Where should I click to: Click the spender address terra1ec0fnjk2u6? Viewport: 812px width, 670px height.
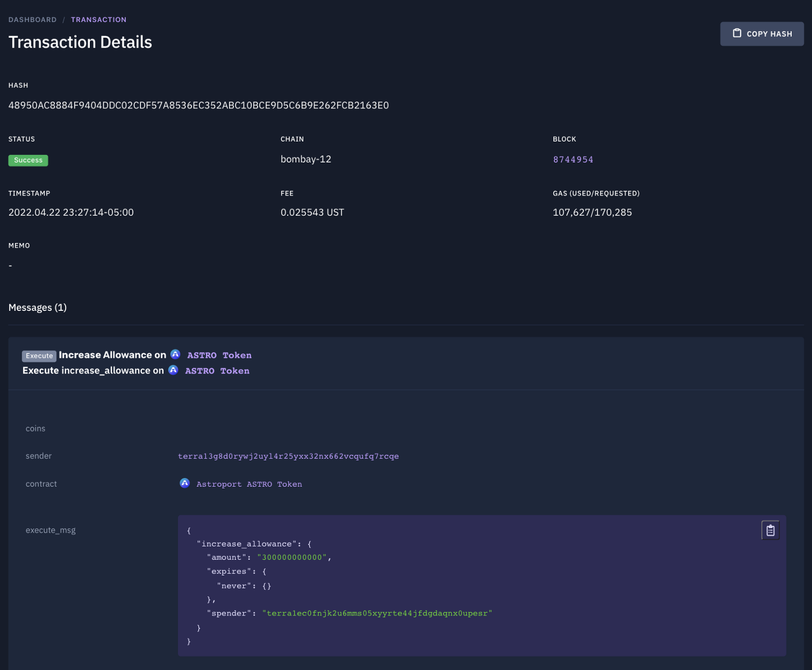[377, 613]
